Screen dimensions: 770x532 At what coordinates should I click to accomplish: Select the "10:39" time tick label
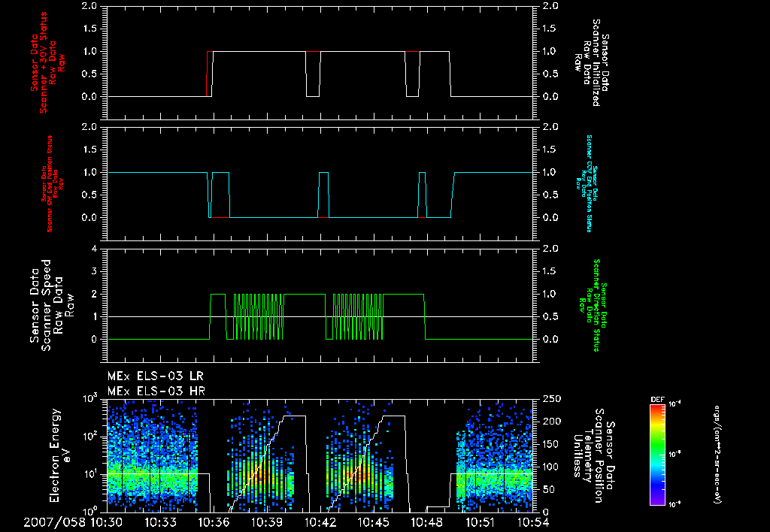pos(267,522)
